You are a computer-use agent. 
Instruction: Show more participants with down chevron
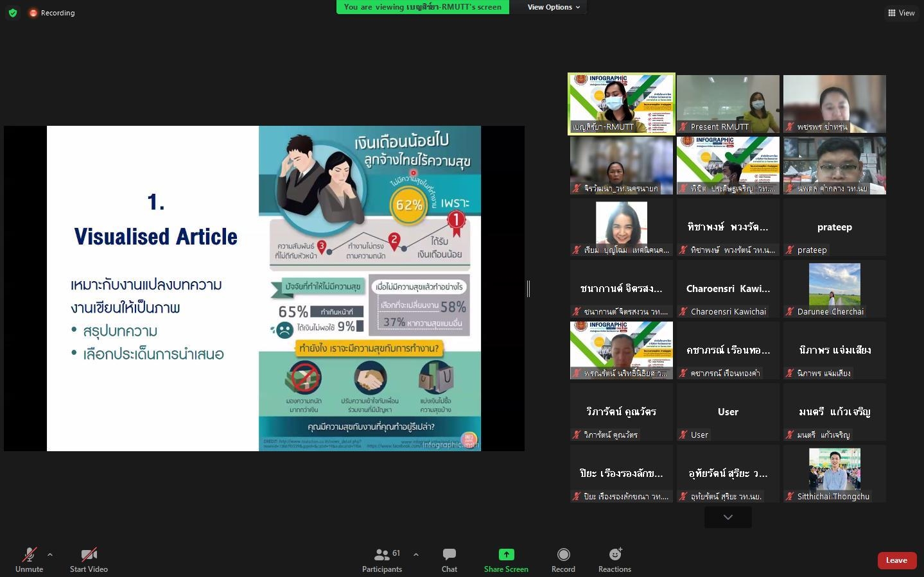pyautogui.click(x=728, y=517)
